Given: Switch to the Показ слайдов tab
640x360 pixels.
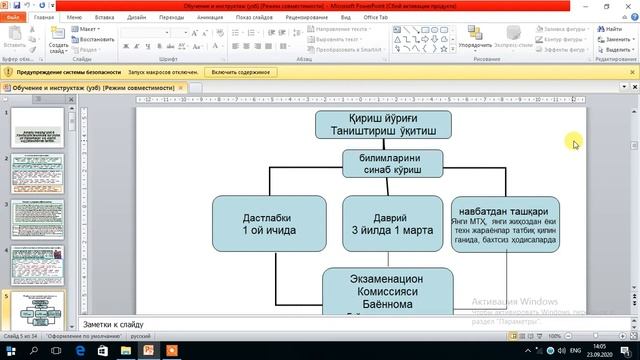Looking at the screenshot, I should tap(254, 18).
